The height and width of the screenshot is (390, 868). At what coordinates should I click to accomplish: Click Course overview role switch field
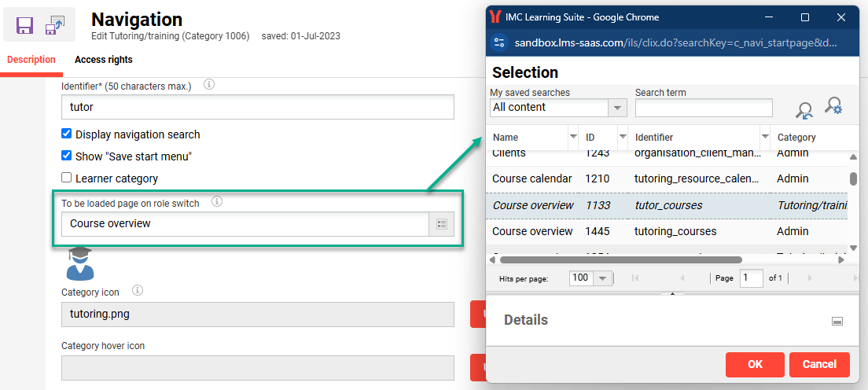[x=245, y=224]
